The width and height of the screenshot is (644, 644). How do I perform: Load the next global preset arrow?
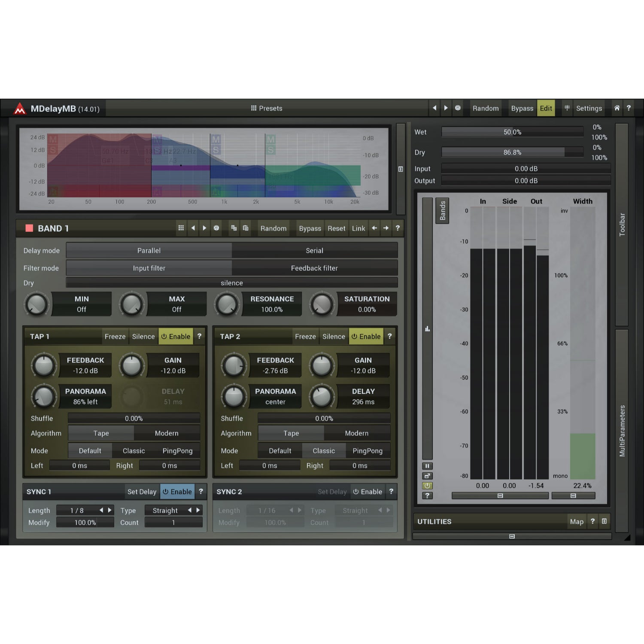point(446,108)
